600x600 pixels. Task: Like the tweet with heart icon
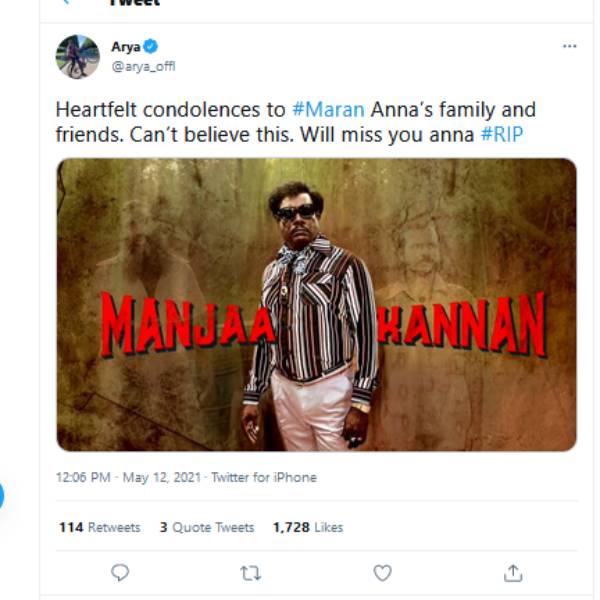(382, 573)
